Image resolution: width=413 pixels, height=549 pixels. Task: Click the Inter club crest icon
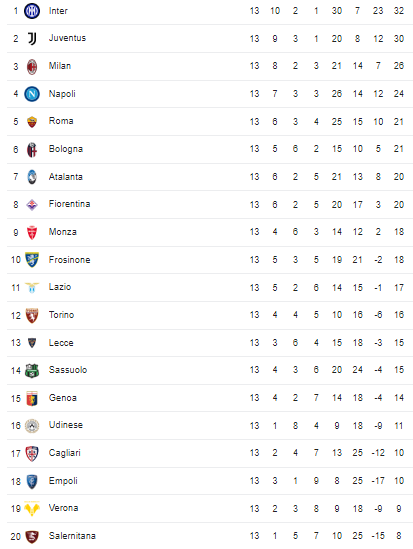[x=32, y=11]
